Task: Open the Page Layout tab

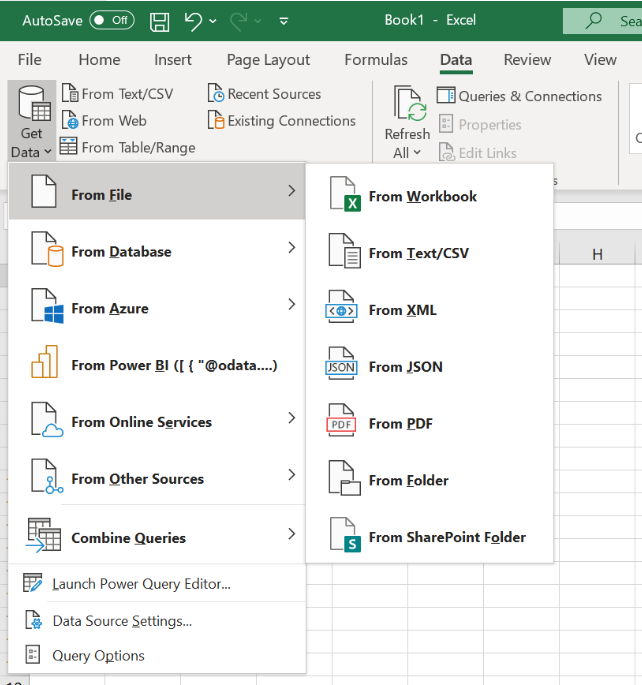Action: 268,60
